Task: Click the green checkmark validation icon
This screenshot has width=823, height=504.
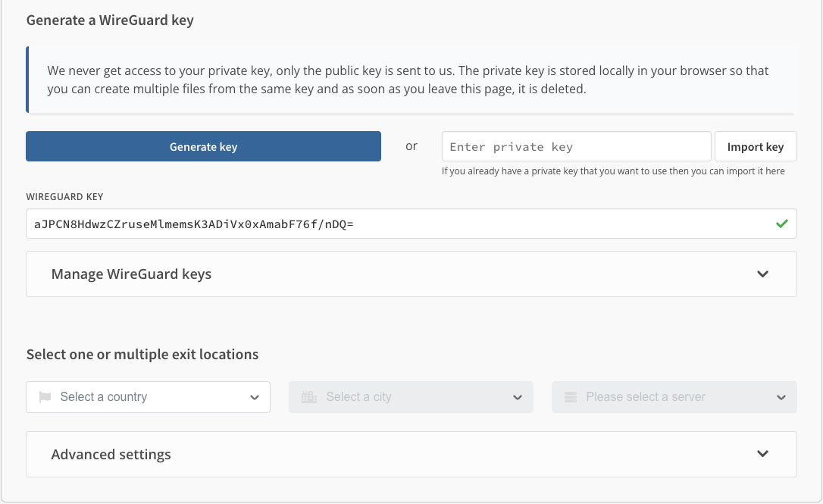Action: pyautogui.click(x=781, y=224)
